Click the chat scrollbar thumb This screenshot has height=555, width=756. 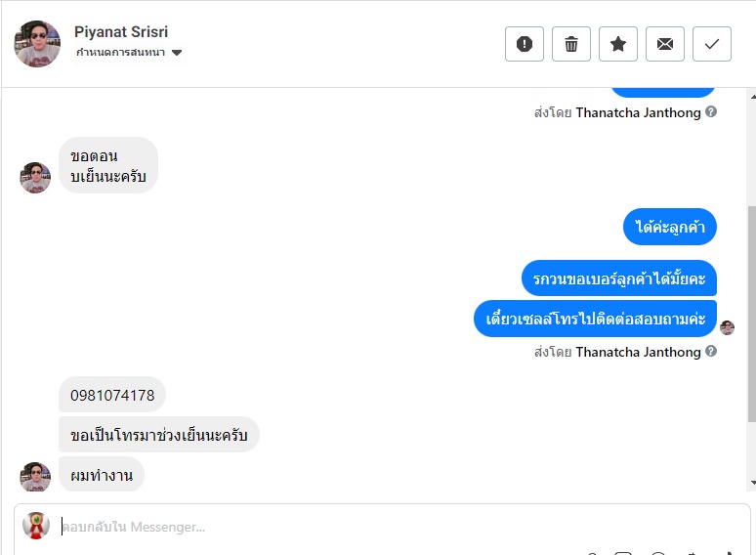coord(751,313)
